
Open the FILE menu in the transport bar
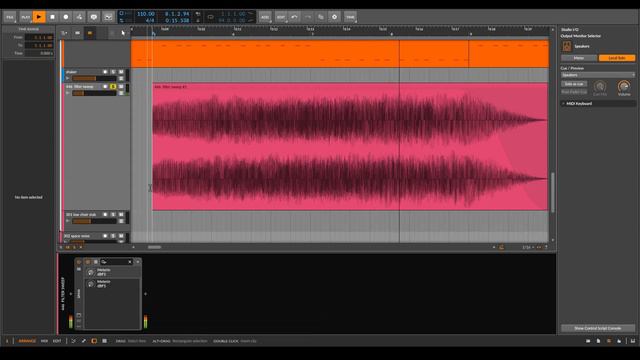tap(9, 17)
